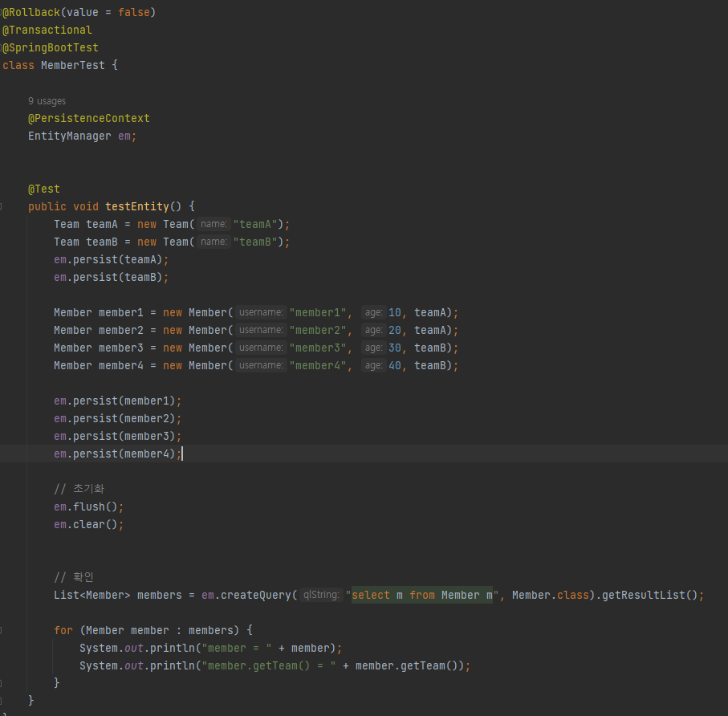Click the 'for' loop keyword
728x716 pixels.
pos(63,630)
